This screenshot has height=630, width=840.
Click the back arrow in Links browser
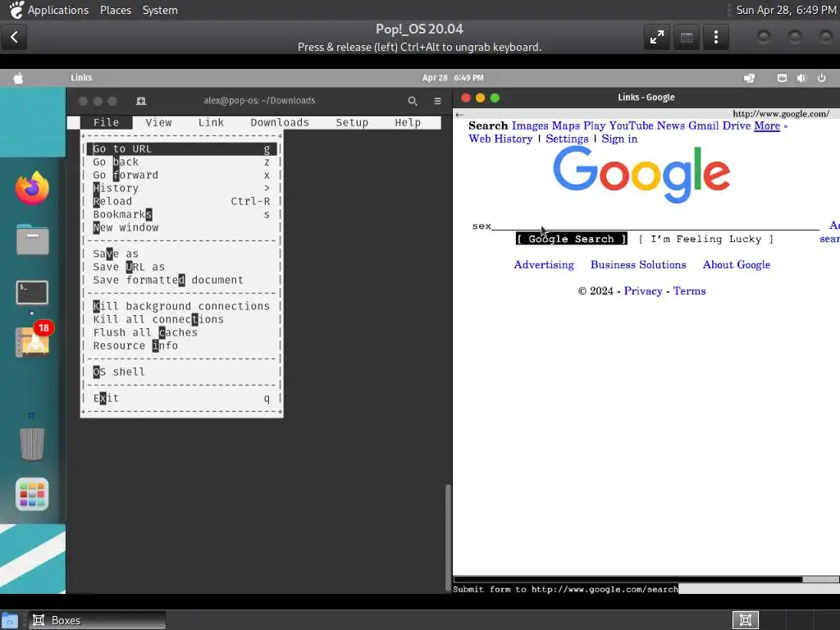click(x=459, y=114)
